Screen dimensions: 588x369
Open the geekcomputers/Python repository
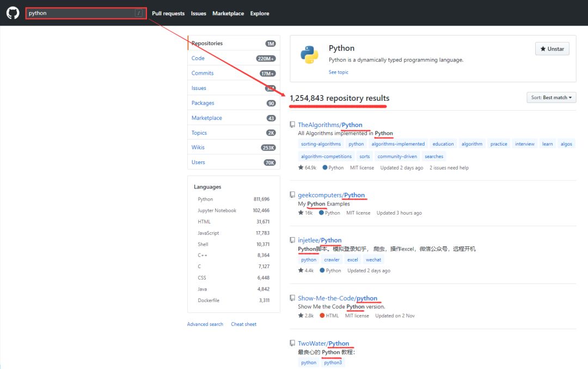point(331,195)
